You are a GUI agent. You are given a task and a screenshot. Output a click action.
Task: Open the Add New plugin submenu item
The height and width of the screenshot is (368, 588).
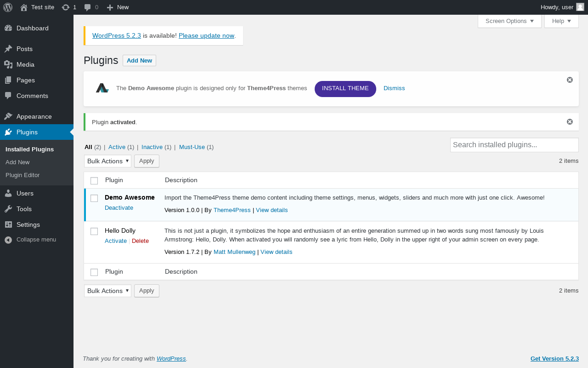pos(17,162)
